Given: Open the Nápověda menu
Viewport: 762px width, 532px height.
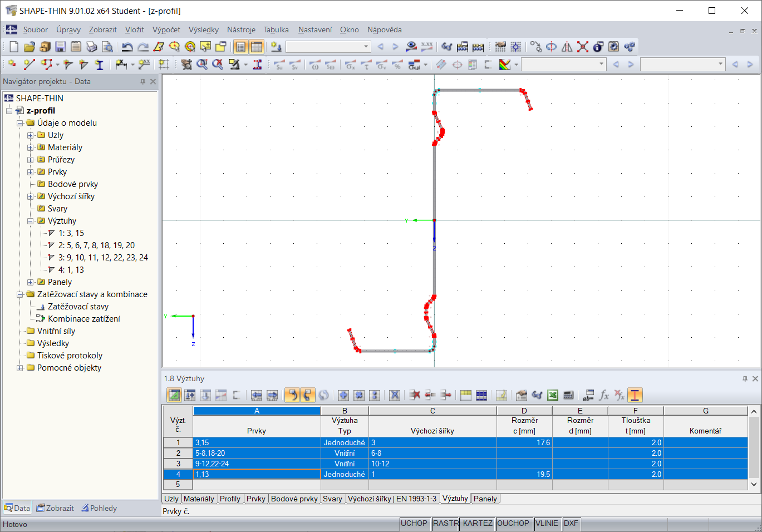Looking at the screenshot, I should pyautogui.click(x=384, y=29).
